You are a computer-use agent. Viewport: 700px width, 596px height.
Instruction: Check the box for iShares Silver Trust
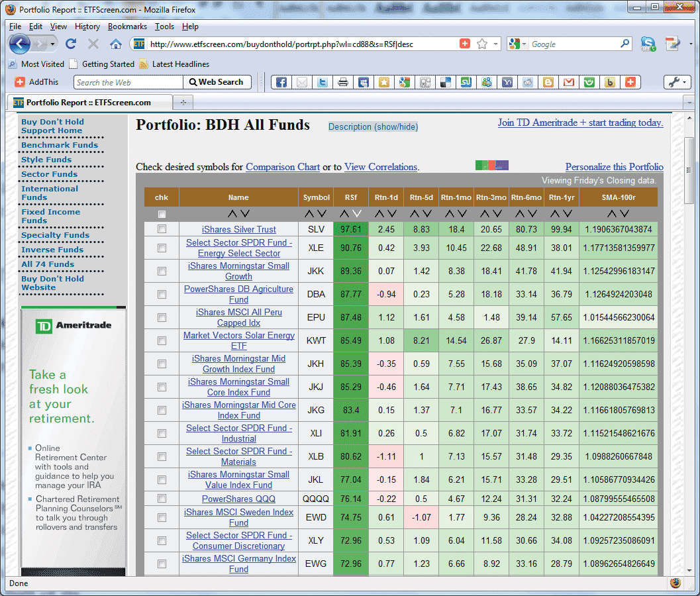coord(162,229)
